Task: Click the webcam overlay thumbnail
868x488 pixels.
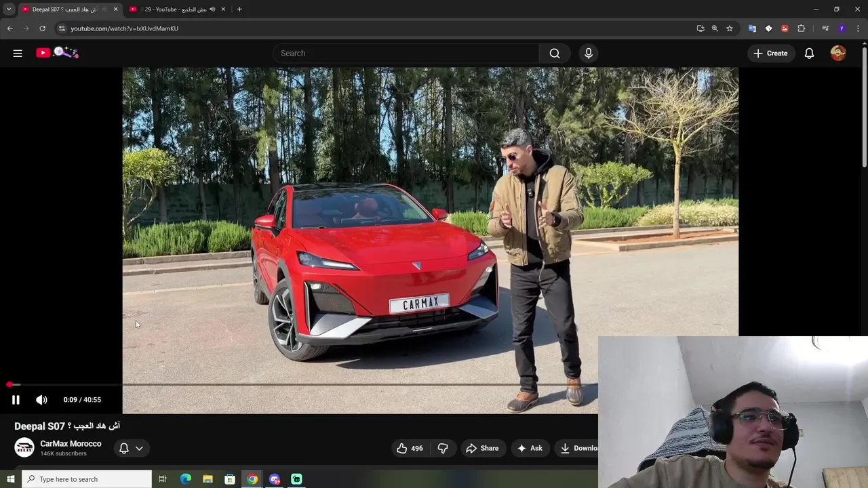Action: (733, 412)
